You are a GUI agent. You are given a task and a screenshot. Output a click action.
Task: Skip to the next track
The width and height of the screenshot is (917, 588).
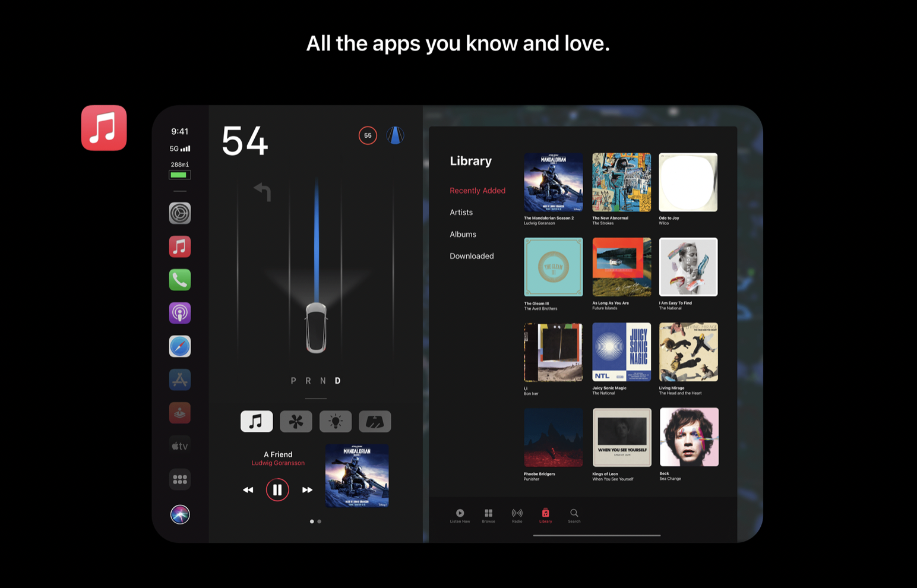307,490
